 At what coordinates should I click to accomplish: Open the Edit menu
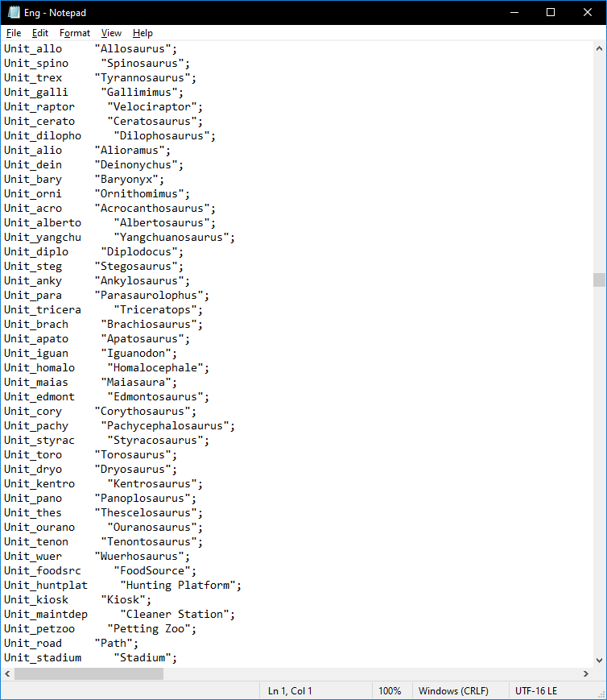39,33
